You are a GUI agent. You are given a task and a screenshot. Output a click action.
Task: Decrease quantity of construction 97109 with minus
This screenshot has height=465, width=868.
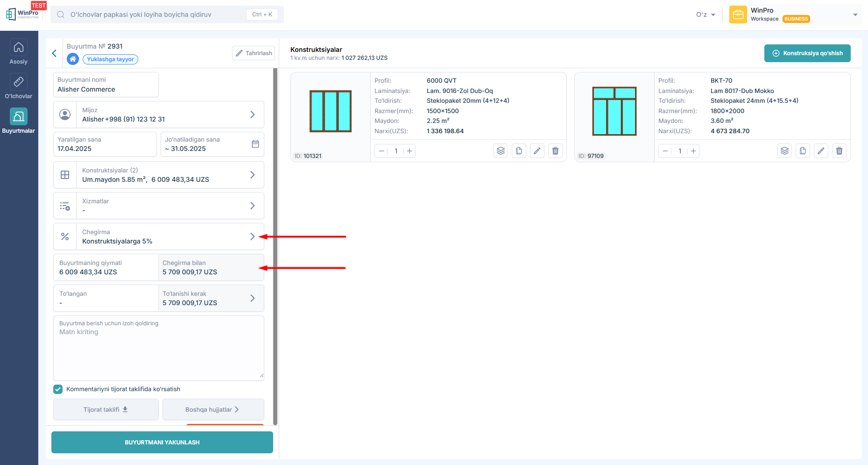665,151
